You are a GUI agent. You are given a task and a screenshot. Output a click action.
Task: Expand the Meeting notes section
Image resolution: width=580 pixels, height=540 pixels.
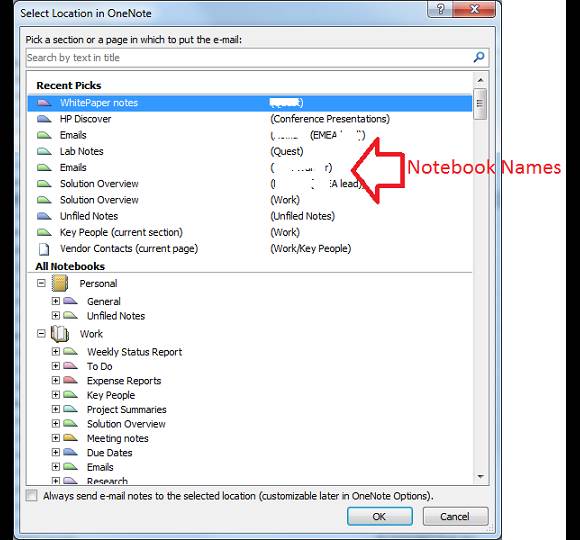[x=55, y=438]
